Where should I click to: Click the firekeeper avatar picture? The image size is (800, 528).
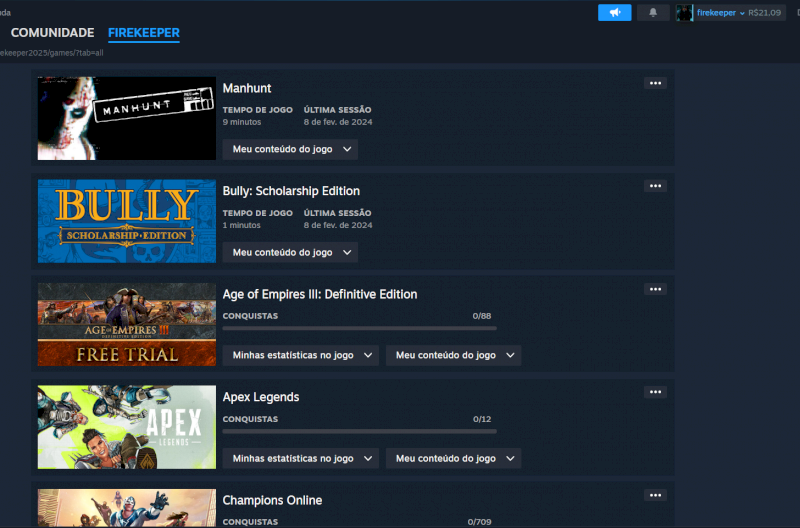point(684,13)
